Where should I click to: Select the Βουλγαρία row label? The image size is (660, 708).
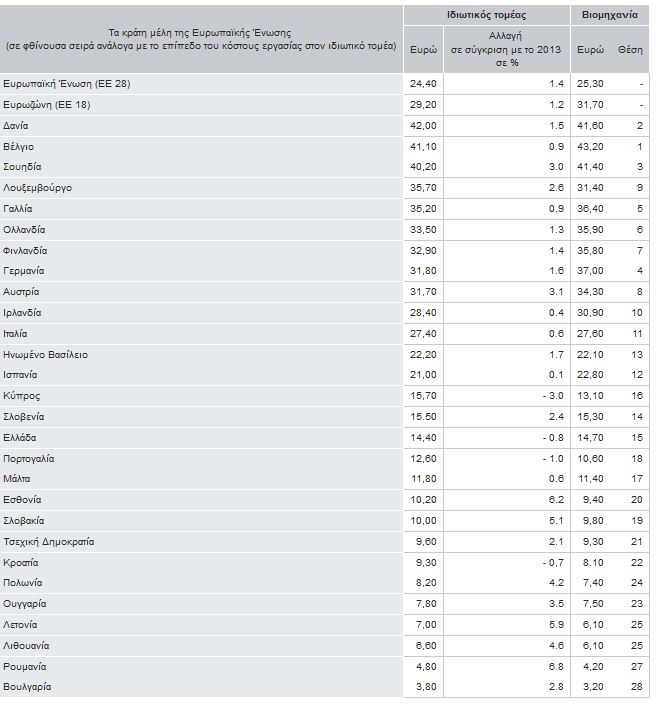(27, 687)
